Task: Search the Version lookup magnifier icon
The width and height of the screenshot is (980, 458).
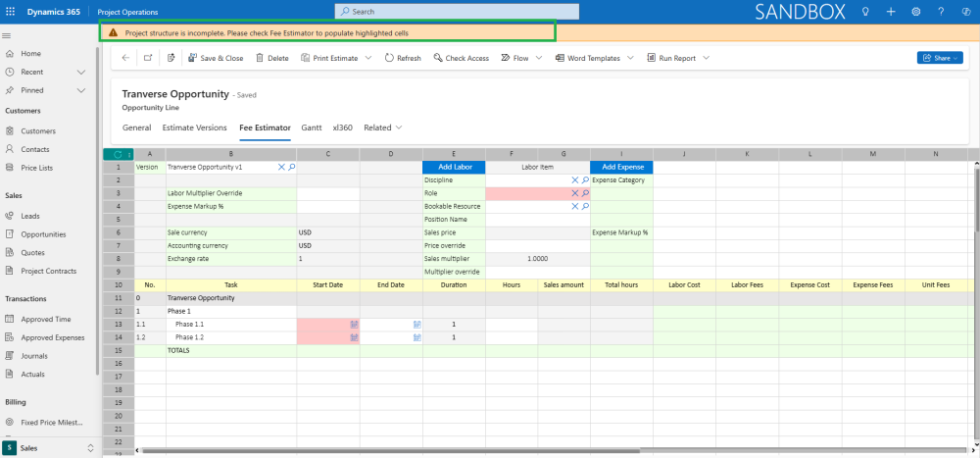Action: click(x=292, y=167)
